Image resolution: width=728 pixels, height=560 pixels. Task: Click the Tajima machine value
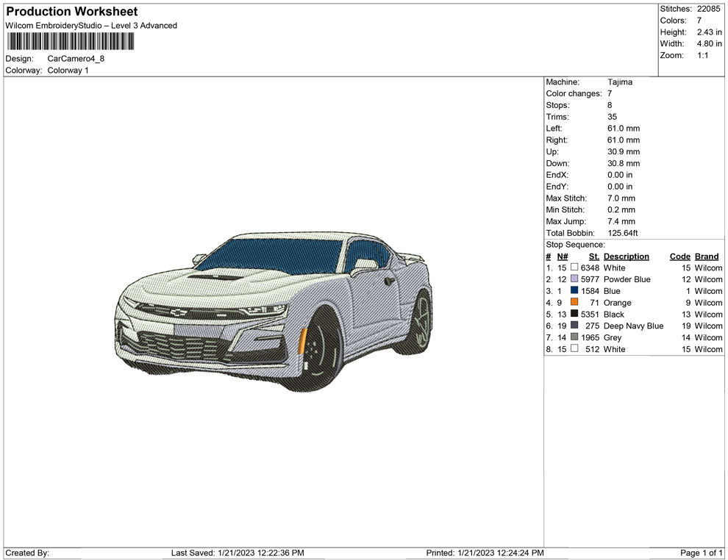(619, 82)
